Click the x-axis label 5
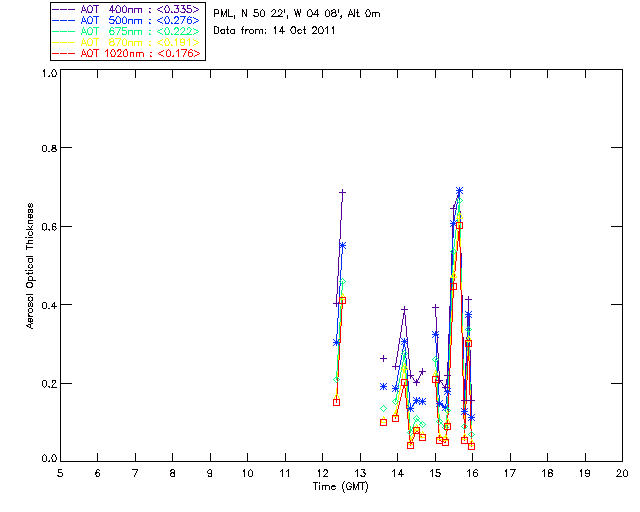The width and height of the screenshot is (640, 512). point(60,474)
